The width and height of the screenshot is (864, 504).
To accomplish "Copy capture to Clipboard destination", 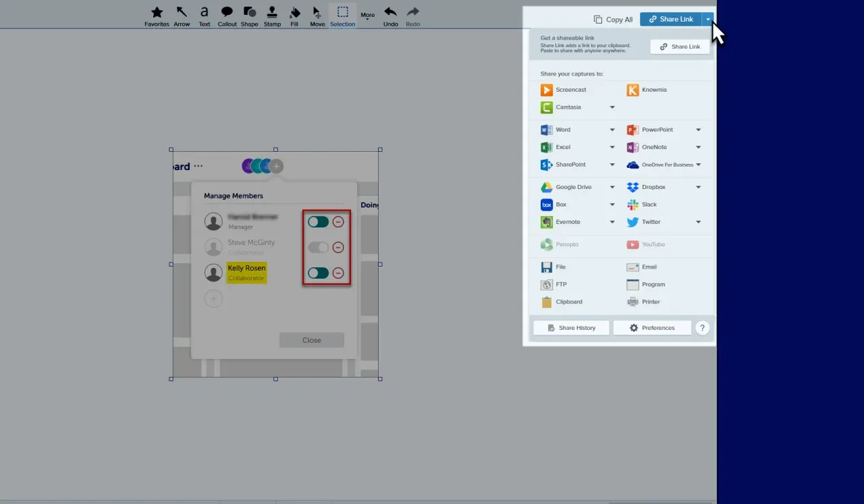I will (x=562, y=302).
